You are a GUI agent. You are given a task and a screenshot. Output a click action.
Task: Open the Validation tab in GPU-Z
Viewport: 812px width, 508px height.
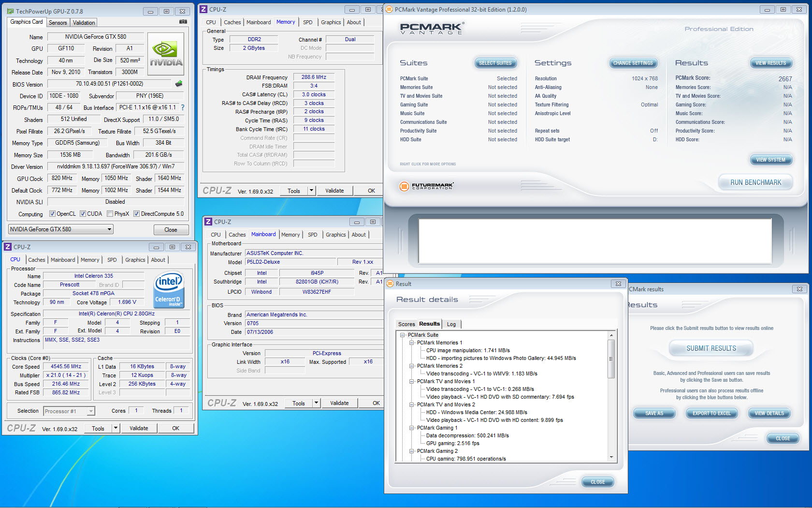point(84,23)
